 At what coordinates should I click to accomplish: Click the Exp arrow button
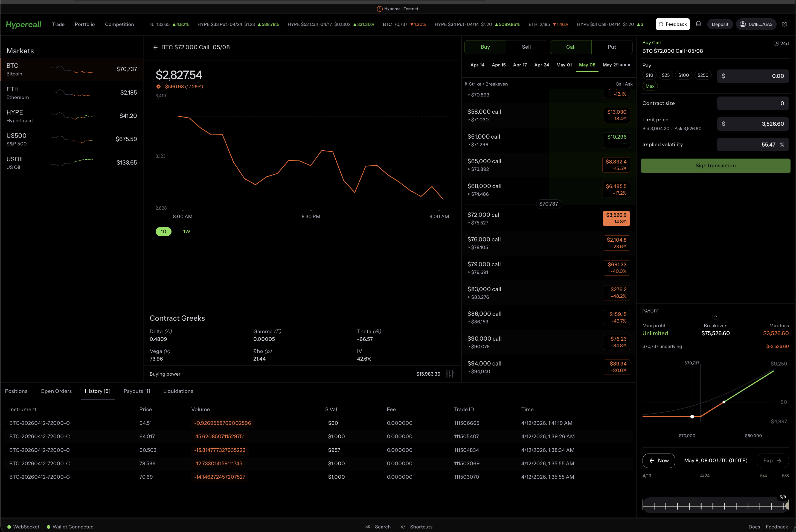(x=772, y=460)
